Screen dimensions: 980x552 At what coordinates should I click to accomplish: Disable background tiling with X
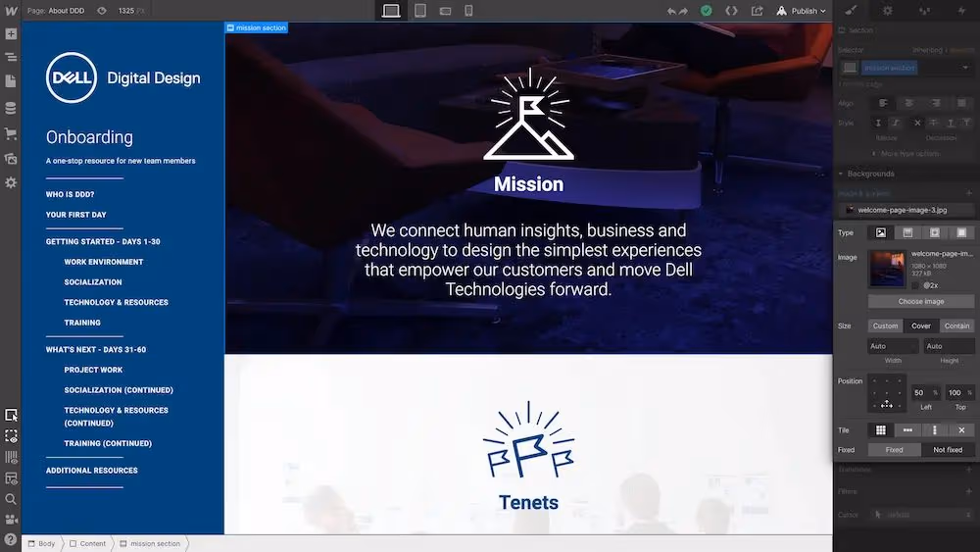[x=961, y=430]
